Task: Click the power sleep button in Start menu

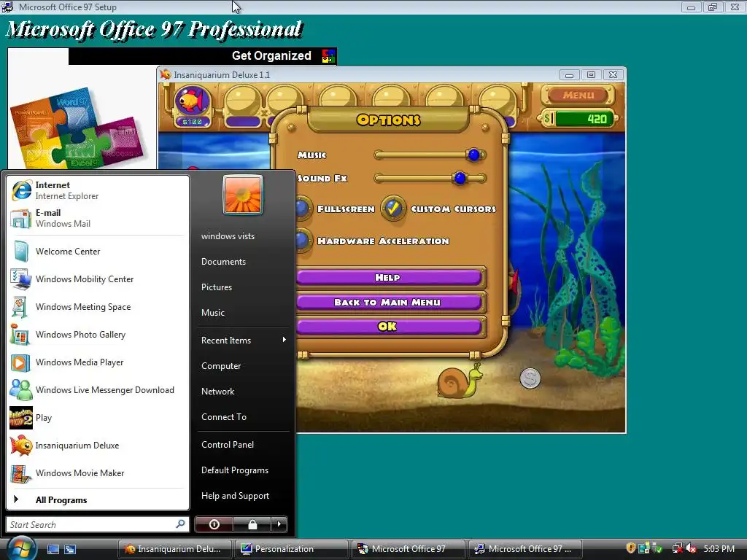Action: coord(214,524)
